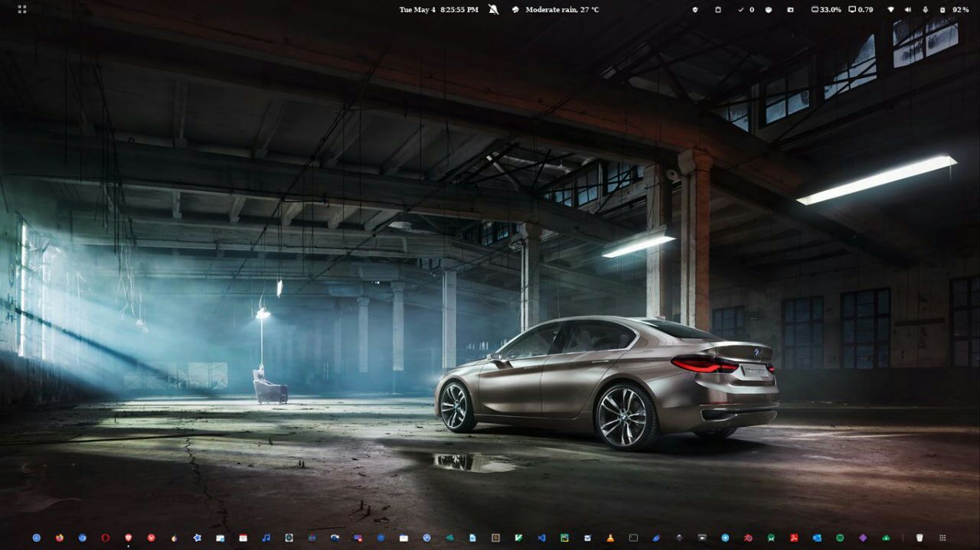Open the clock and calendar menu
The image size is (980, 550).
click(439, 9)
